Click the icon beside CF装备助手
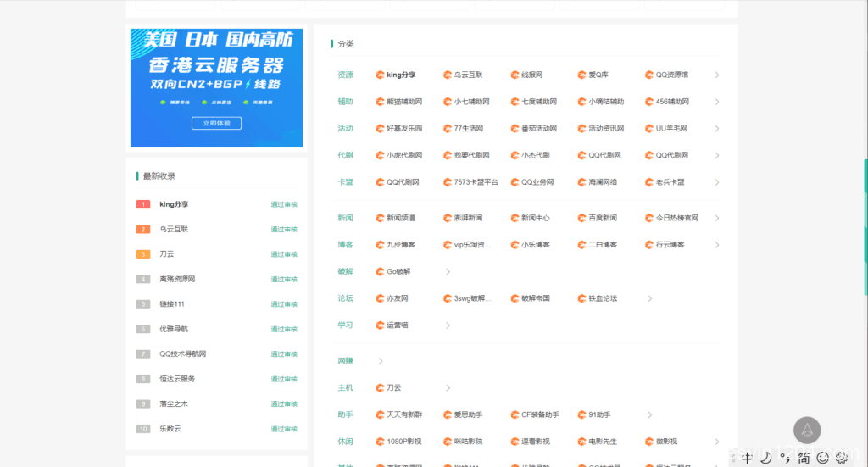The image size is (868, 467). [x=515, y=415]
